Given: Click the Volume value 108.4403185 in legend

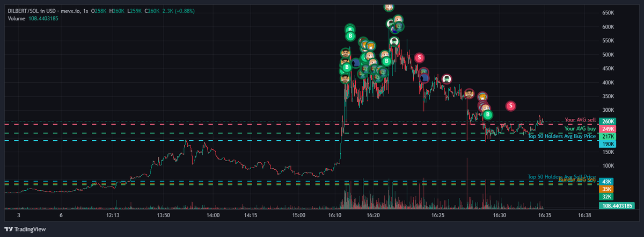Looking at the screenshot, I should coord(43,19).
